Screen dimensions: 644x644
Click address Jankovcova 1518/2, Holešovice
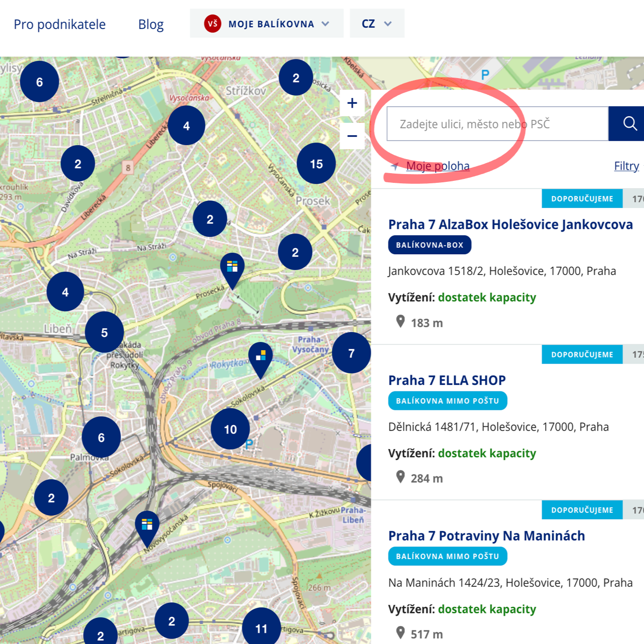coord(502,271)
